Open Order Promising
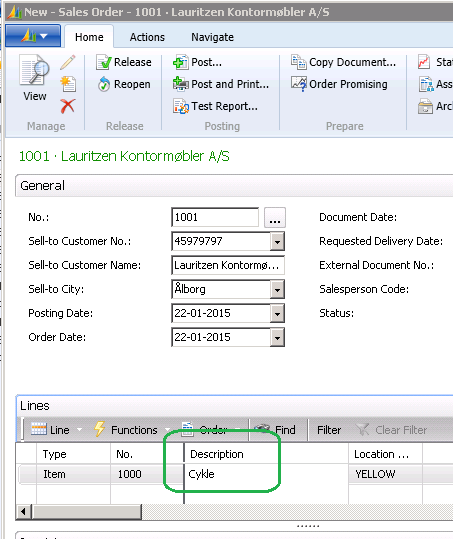This screenshot has width=453, height=539. tap(340, 84)
